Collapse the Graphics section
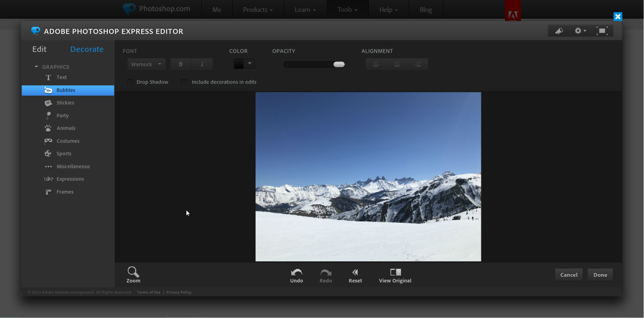644x318 pixels. tap(36, 67)
